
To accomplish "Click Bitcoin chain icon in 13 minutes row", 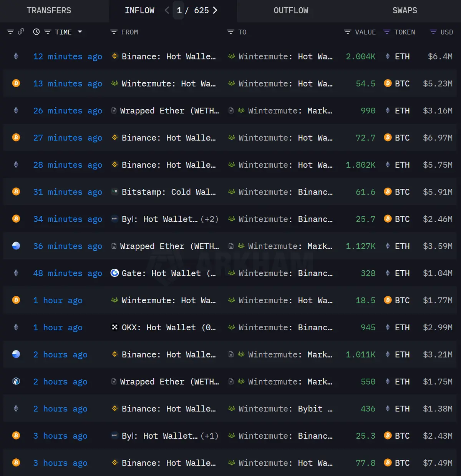I will [x=16, y=83].
